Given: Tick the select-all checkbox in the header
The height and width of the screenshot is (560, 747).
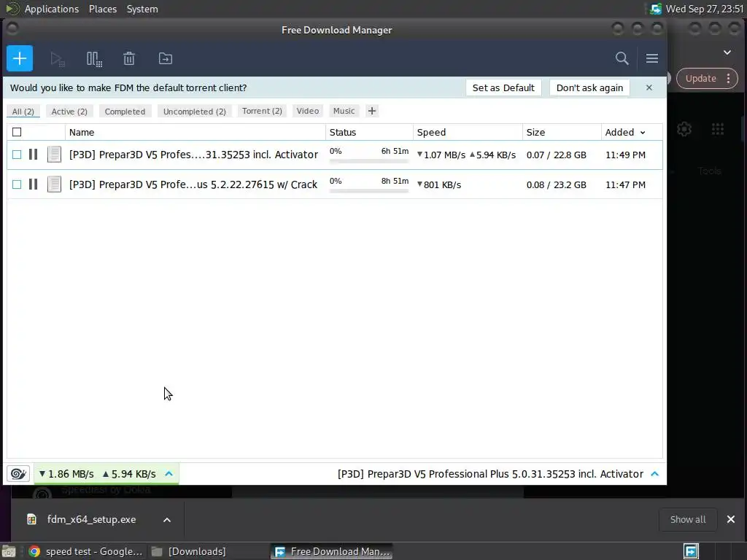Looking at the screenshot, I should [x=17, y=132].
